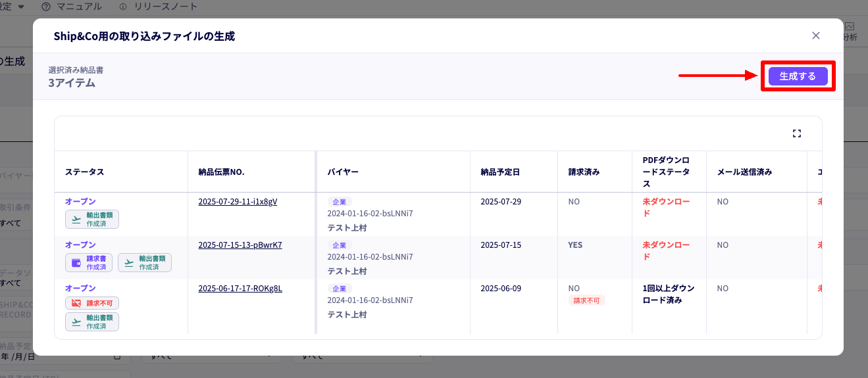Click 企業 tag in the 2025-06-09 row
This screenshot has width=868, height=378.
340,289
